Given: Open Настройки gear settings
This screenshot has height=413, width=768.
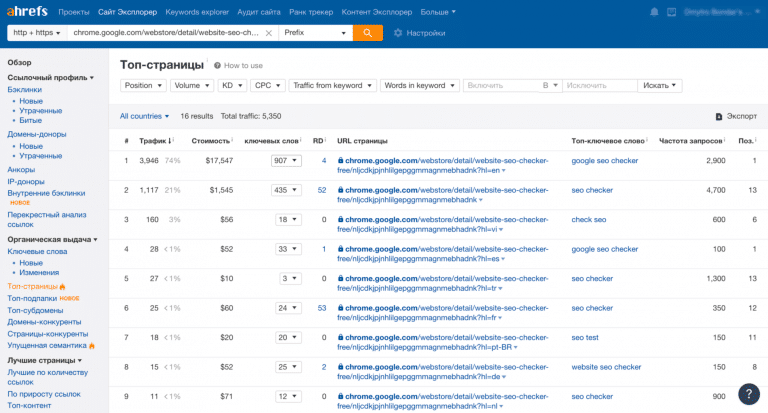Looking at the screenshot, I should [419, 33].
